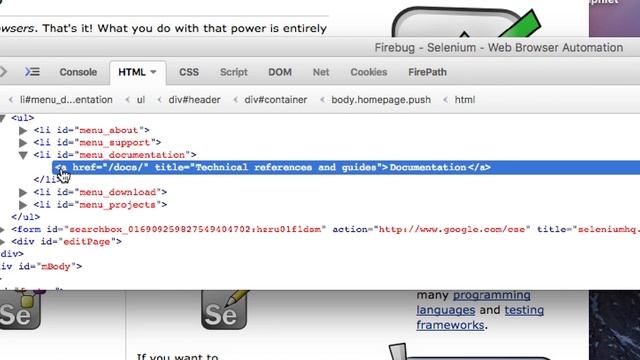The height and width of the screenshot is (360, 640).
Task: Click the form searchbox element line
Action: (325, 229)
